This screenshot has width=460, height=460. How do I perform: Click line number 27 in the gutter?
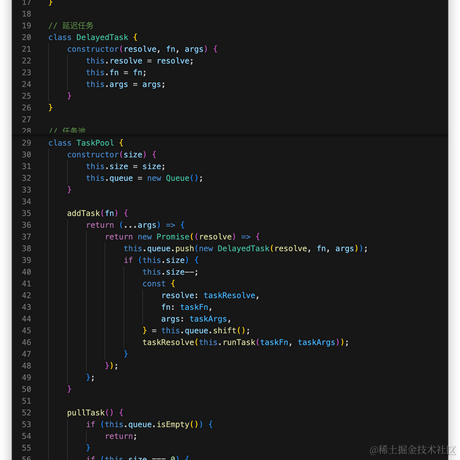pos(27,119)
